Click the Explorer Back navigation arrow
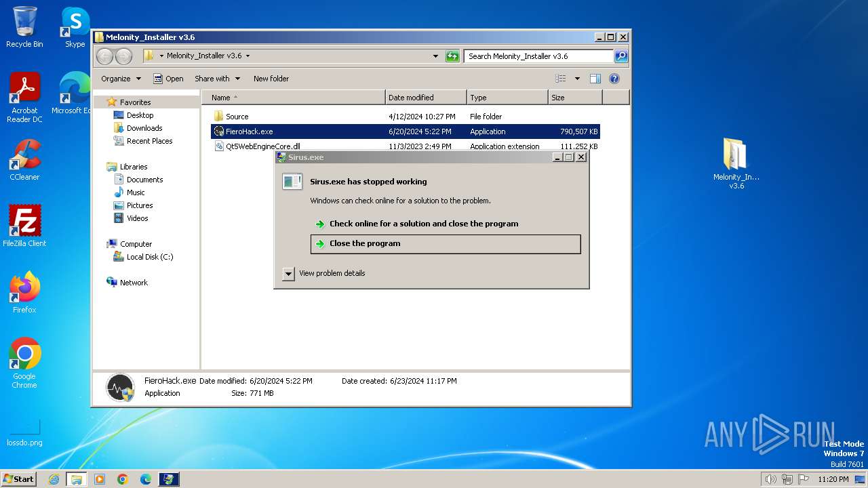Screen dimensions: 868x488 point(104,56)
